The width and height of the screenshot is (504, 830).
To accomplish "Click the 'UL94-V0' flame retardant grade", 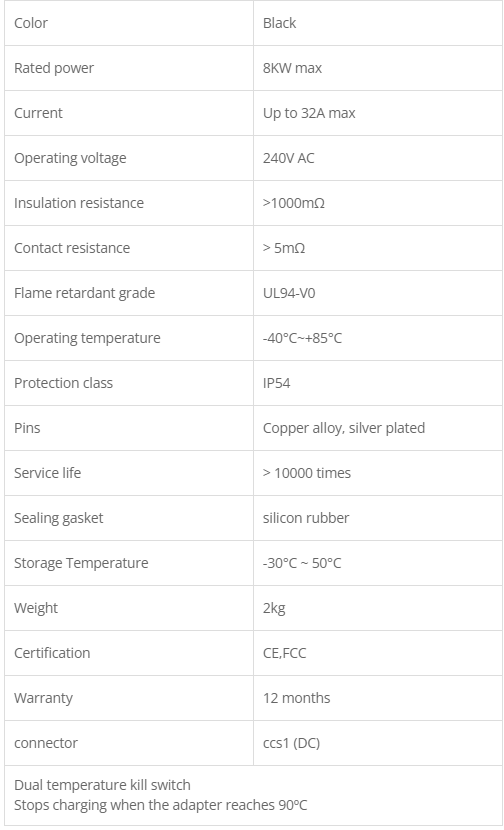I will pyautogui.click(x=289, y=293).
